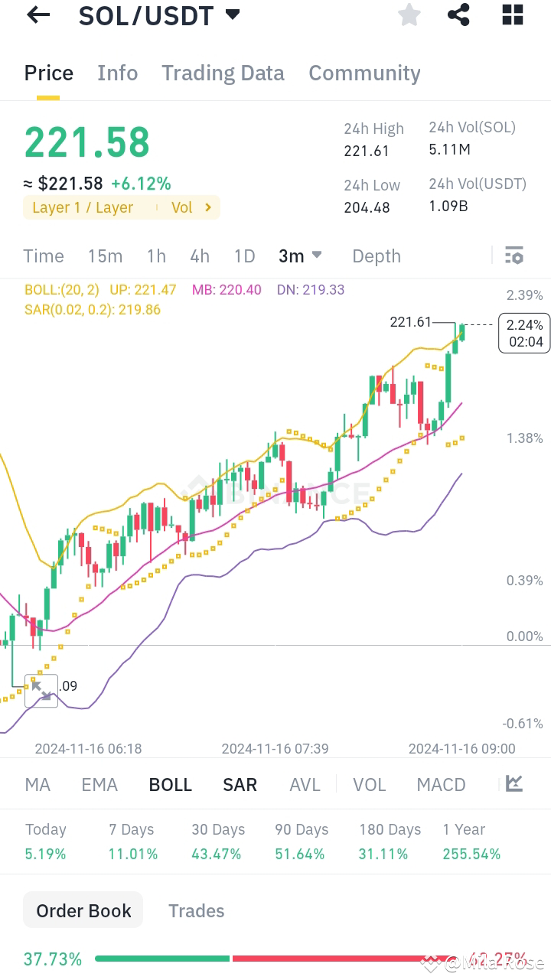Select the VOL indicator
This screenshot has width=551, height=980.
point(370,784)
